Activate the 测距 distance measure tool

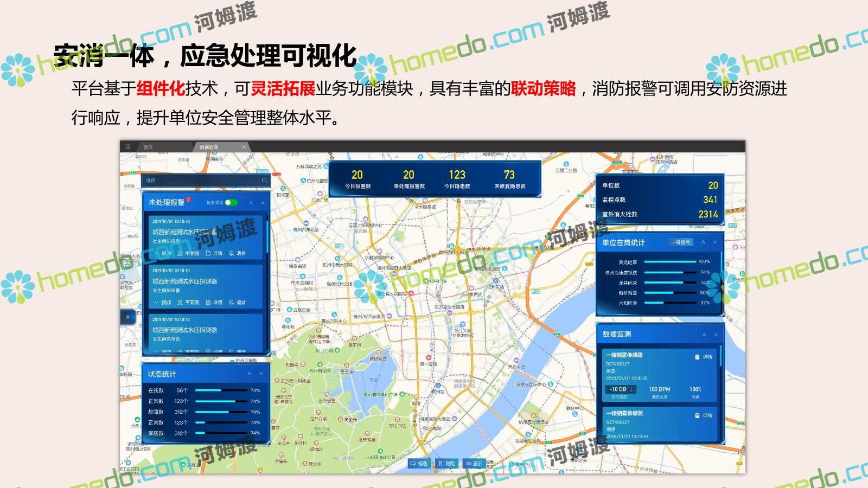click(446, 464)
